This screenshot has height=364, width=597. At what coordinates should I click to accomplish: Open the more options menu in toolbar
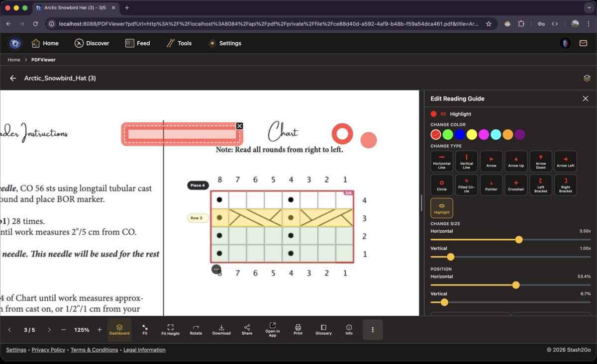pyautogui.click(x=373, y=329)
